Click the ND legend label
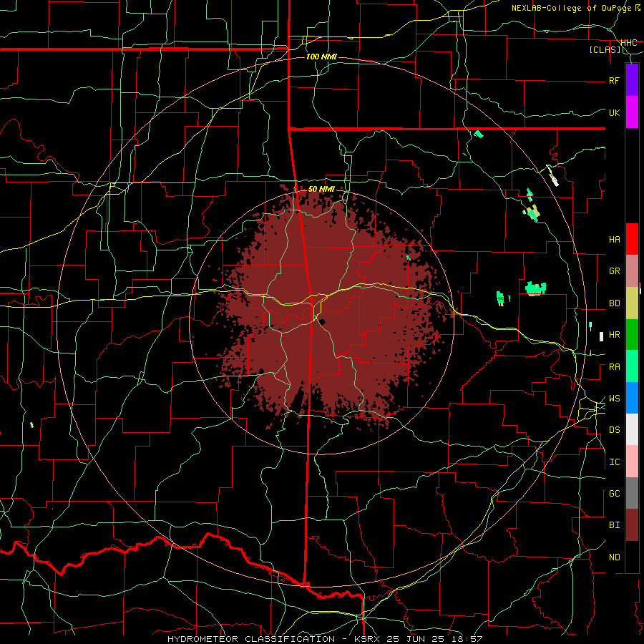This screenshot has height=644, width=644. 614,557
